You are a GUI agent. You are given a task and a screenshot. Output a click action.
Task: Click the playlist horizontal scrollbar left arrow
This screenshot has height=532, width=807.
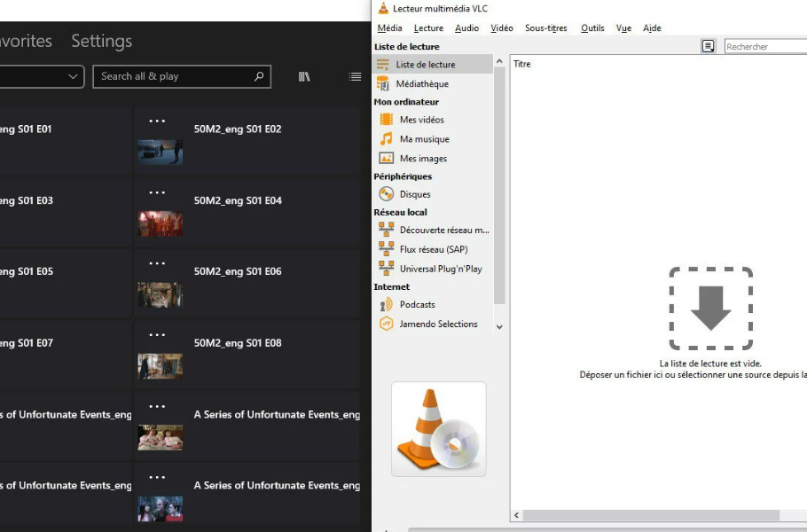(516, 515)
